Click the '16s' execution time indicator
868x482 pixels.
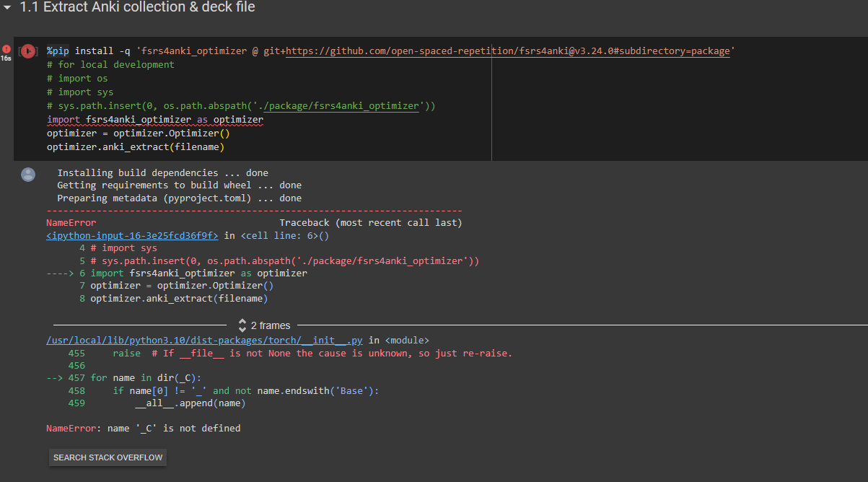tap(6, 59)
